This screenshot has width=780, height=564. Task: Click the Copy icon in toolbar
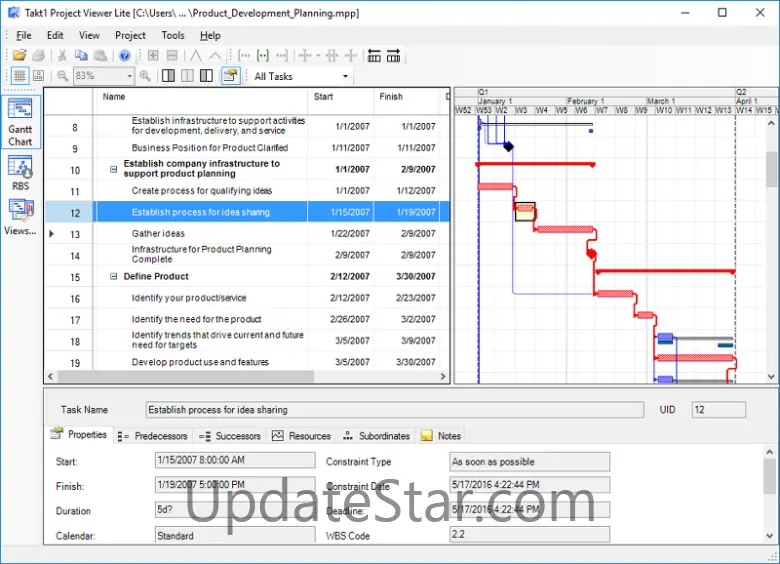81,55
